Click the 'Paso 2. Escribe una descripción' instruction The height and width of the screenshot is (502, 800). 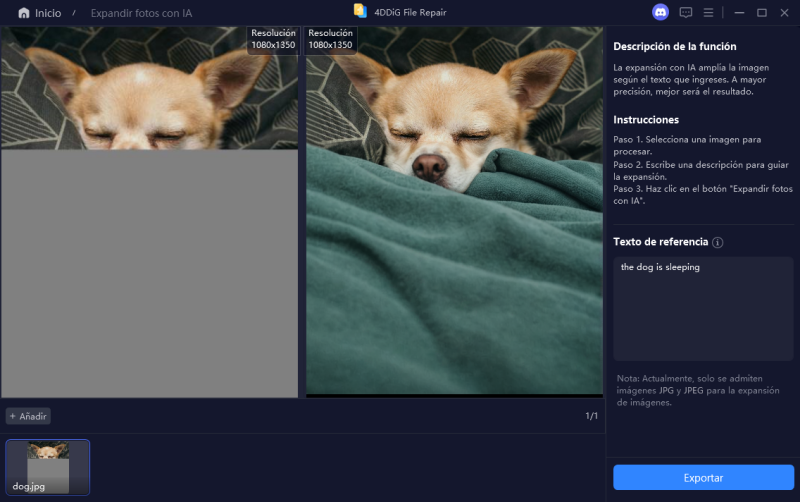point(701,170)
